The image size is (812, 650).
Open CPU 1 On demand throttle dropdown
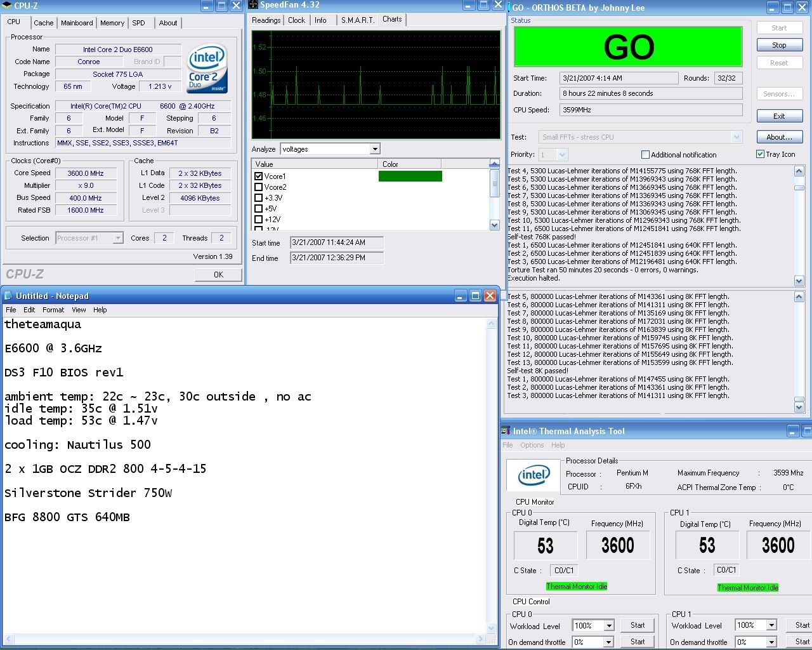771,642
